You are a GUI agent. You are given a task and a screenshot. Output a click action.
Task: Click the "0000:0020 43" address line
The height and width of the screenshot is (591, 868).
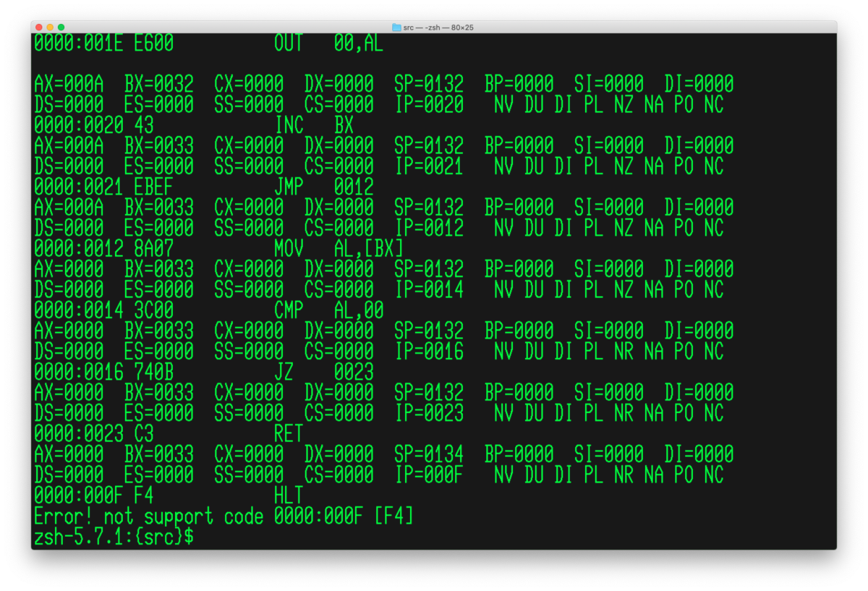tap(93, 126)
